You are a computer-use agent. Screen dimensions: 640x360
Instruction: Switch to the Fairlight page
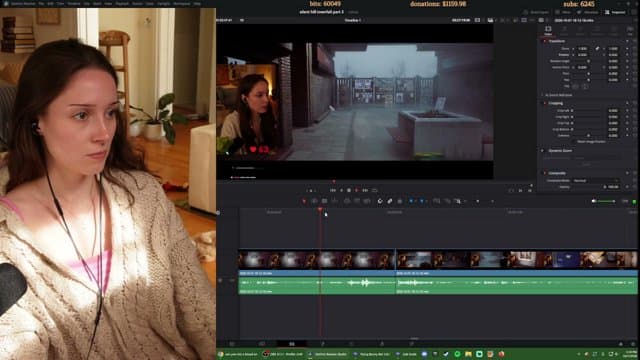tap(382, 344)
